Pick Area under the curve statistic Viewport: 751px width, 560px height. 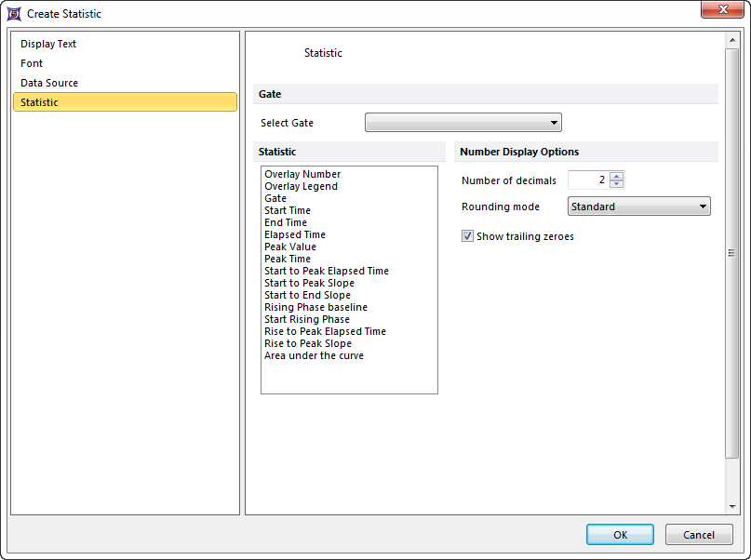click(314, 355)
